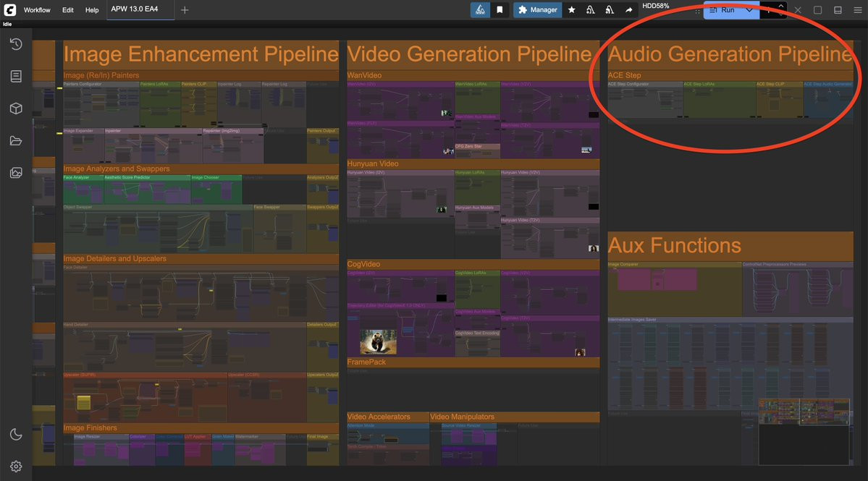Grab the Run bar drag handle dots
868x481 pixels.
click(x=697, y=11)
